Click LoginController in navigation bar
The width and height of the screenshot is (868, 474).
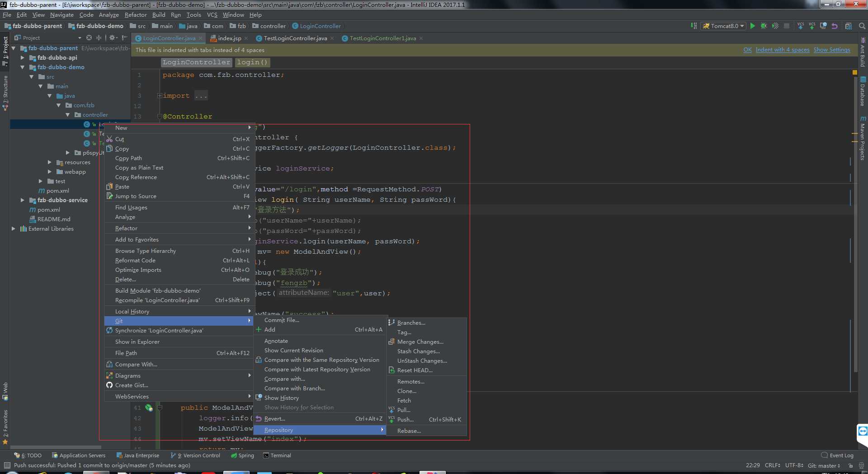pos(316,26)
